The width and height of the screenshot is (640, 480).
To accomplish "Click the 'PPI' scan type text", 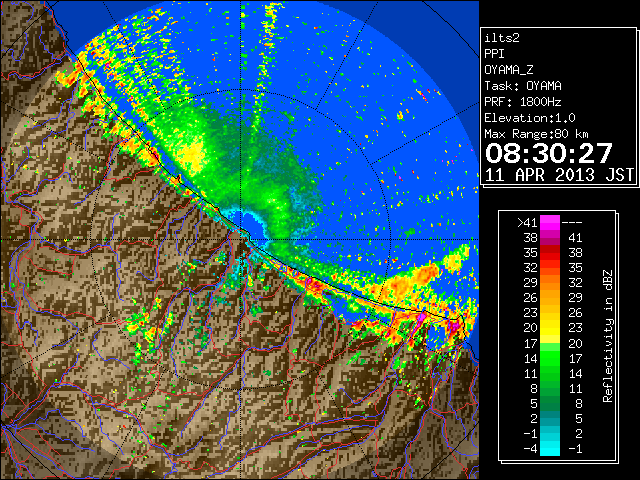I will (x=494, y=54).
